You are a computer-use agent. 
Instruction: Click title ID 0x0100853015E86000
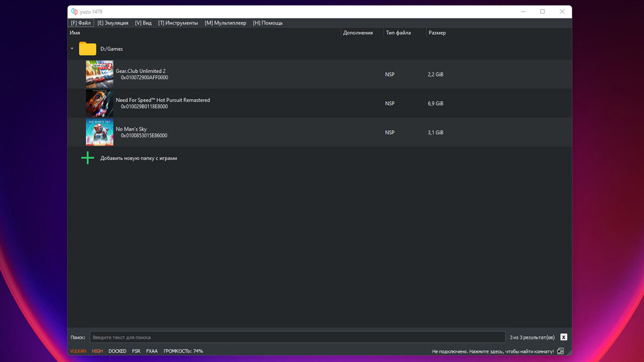[x=144, y=136]
